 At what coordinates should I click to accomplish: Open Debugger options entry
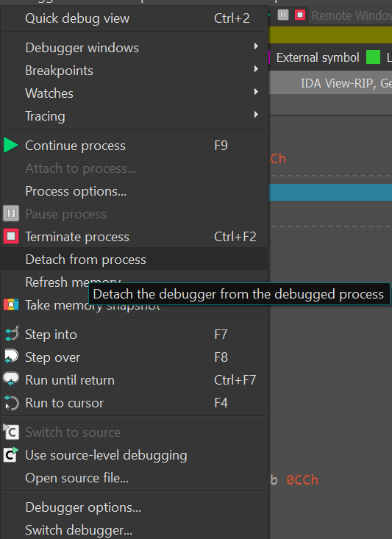[134, 507]
